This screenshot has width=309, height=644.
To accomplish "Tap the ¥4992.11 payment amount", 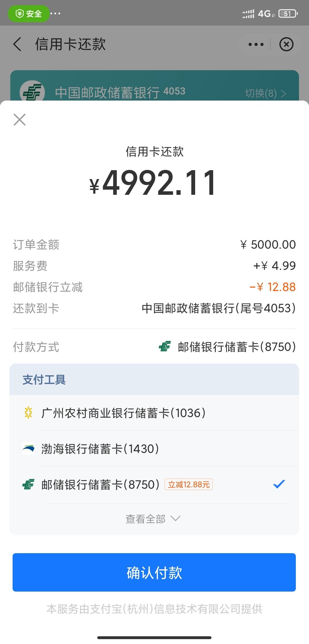I will coord(153,182).
